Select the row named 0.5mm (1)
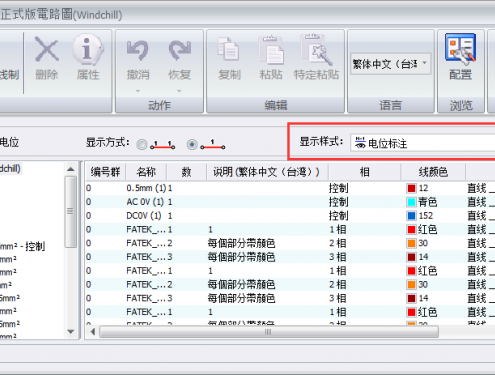 (290, 188)
